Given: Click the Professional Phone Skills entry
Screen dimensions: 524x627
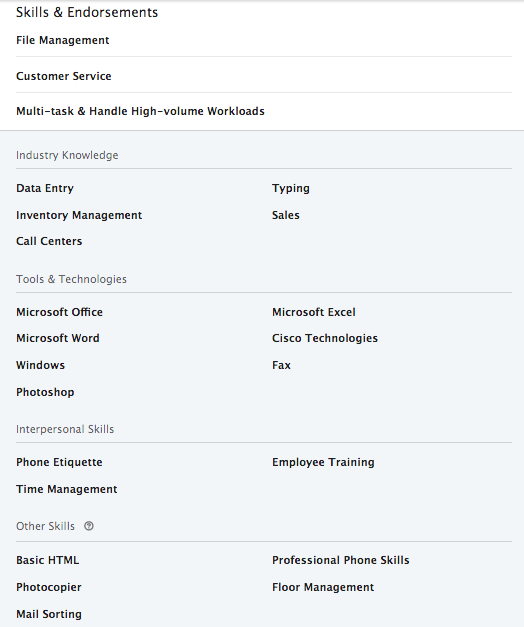Looking at the screenshot, I should (341, 560).
